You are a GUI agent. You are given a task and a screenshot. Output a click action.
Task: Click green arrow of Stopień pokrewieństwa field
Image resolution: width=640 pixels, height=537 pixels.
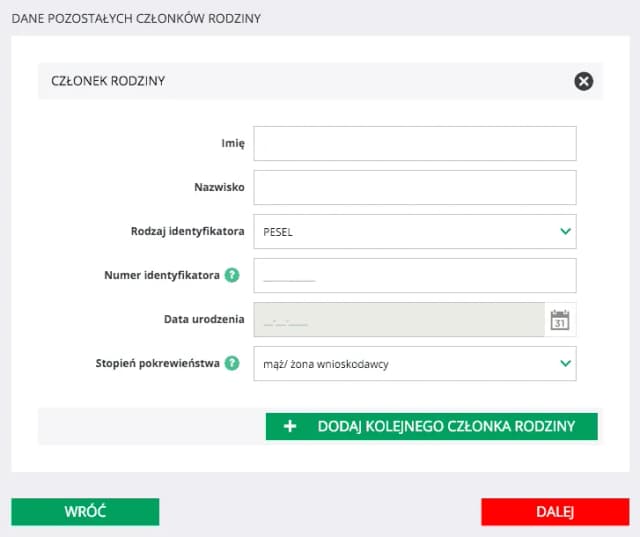tap(566, 364)
